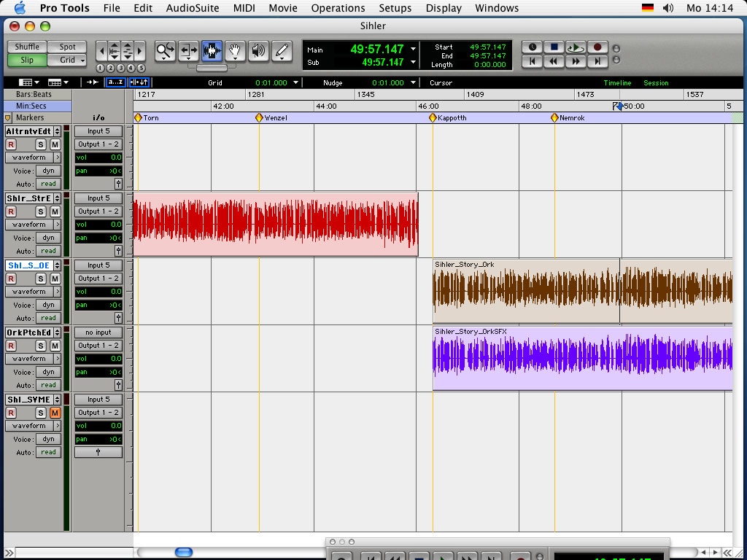The image size is (747, 560).
Task: Mute the Shl_S_OE track
Action: [55, 279]
